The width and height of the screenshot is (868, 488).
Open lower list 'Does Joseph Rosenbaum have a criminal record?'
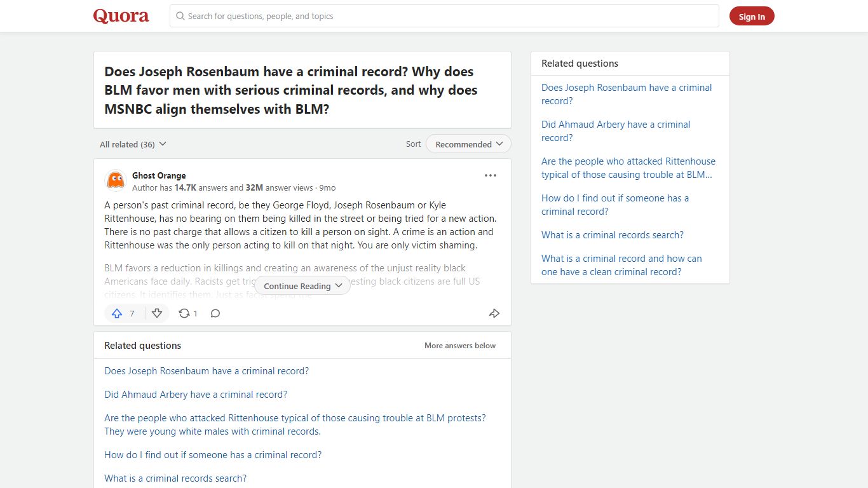[x=207, y=371]
